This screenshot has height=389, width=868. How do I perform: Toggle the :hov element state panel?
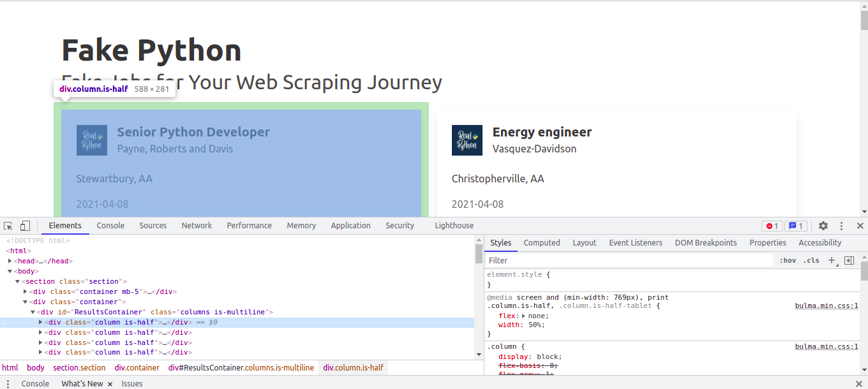(788, 260)
